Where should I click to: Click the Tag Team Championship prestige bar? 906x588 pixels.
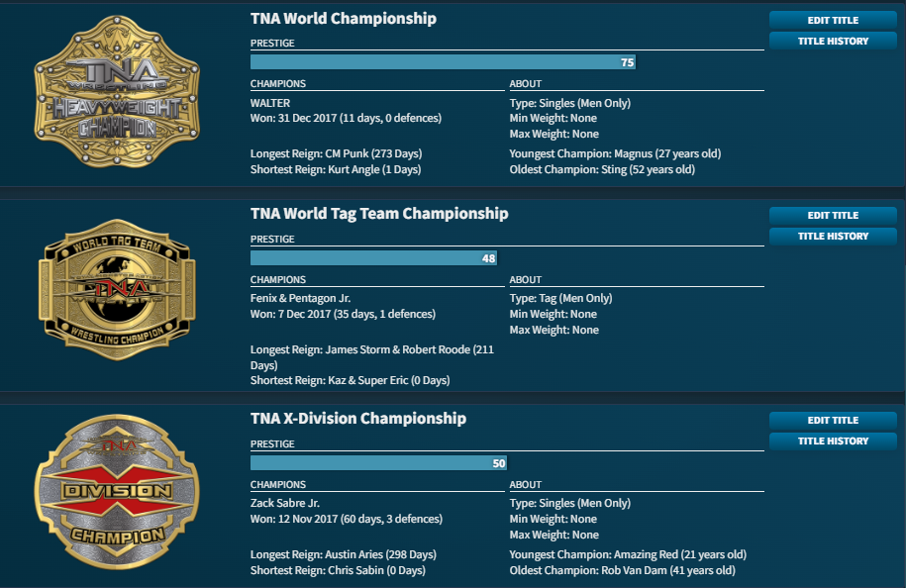click(x=373, y=258)
